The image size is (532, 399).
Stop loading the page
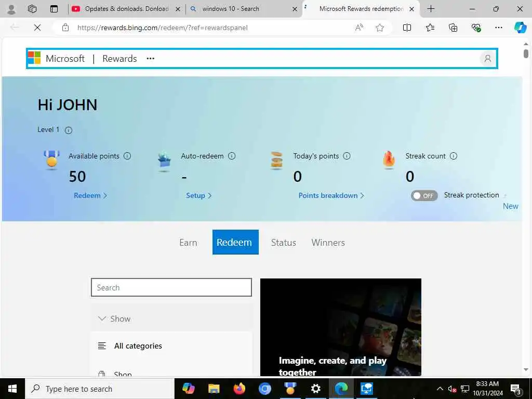point(37,28)
